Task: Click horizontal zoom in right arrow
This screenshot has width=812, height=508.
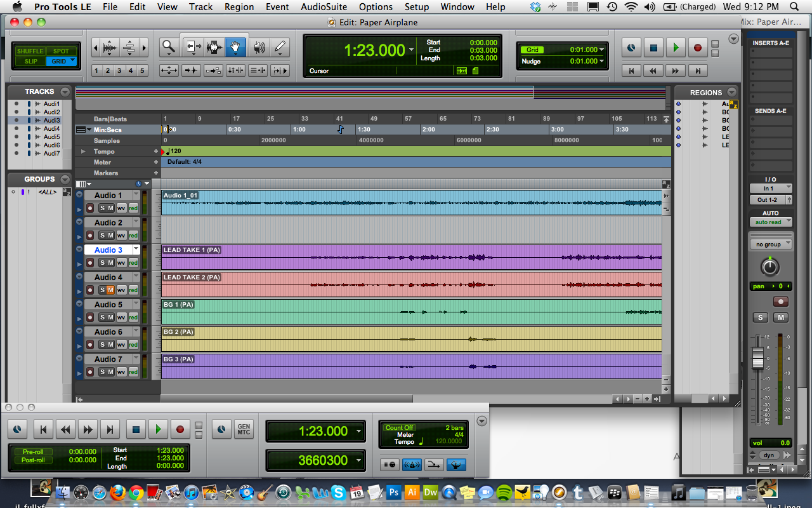Action: (x=144, y=48)
